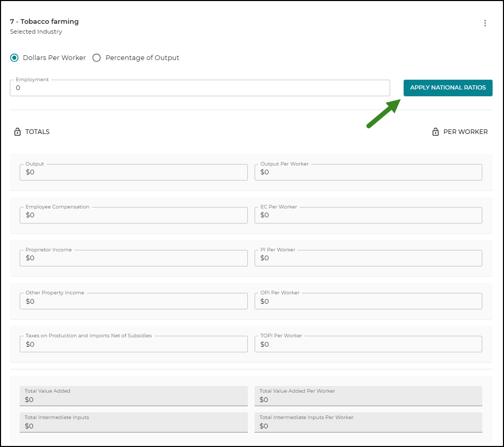Click the Proprietor Income field
The height and width of the screenshot is (447, 504).
(134, 258)
